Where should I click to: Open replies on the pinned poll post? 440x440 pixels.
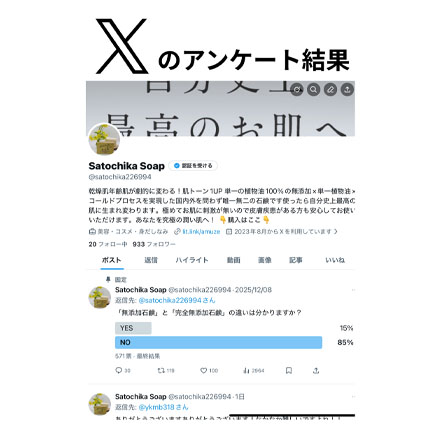pyautogui.click(x=123, y=370)
